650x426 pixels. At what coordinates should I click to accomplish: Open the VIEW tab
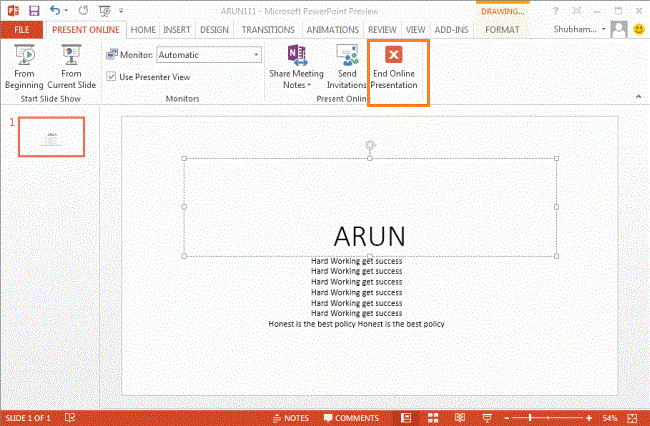pos(415,30)
